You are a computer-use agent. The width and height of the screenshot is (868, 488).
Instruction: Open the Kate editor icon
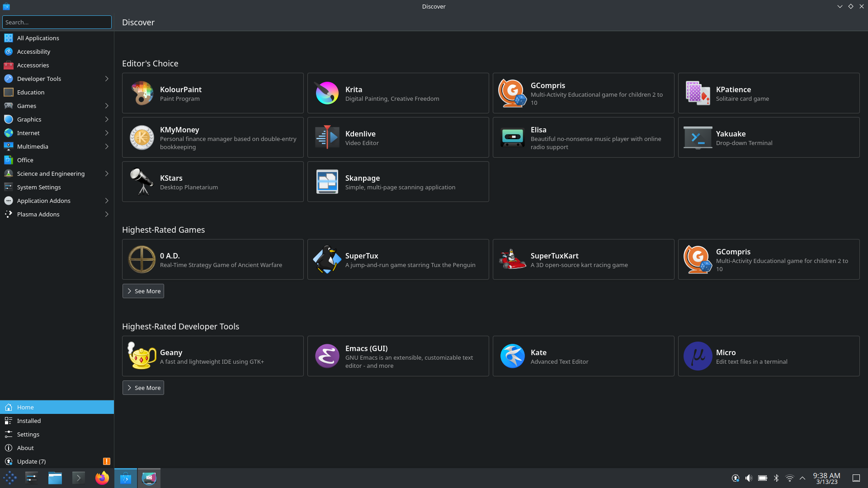click(x=512, y=356)
